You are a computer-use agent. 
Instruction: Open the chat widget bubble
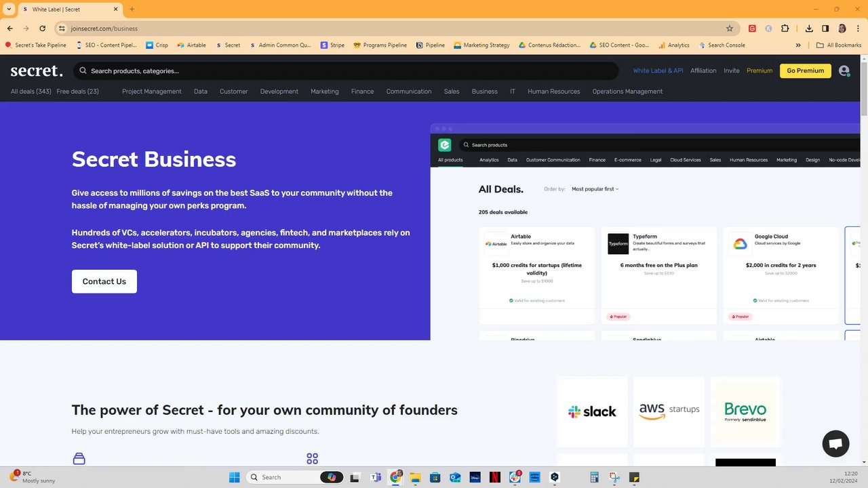[x=835, y=444]
